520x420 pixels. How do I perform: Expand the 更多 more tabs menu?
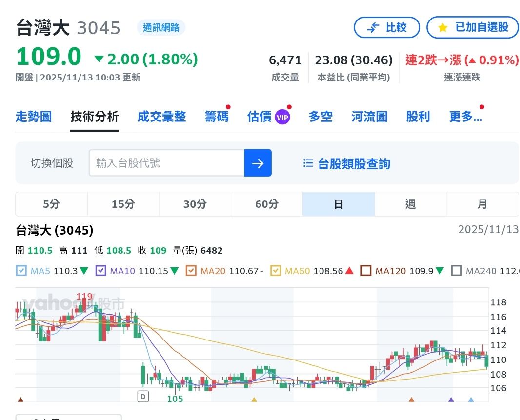click(x=465, y=117)
